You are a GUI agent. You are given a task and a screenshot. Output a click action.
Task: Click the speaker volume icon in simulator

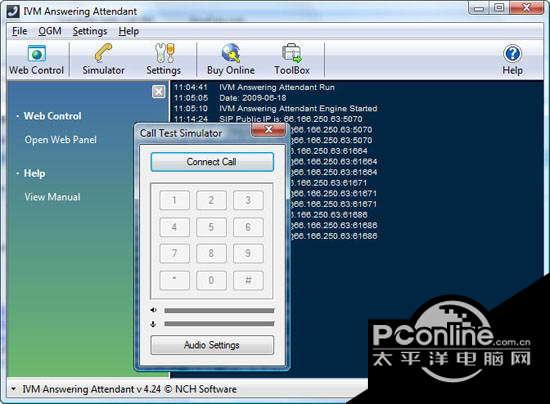tap(154, 310)
